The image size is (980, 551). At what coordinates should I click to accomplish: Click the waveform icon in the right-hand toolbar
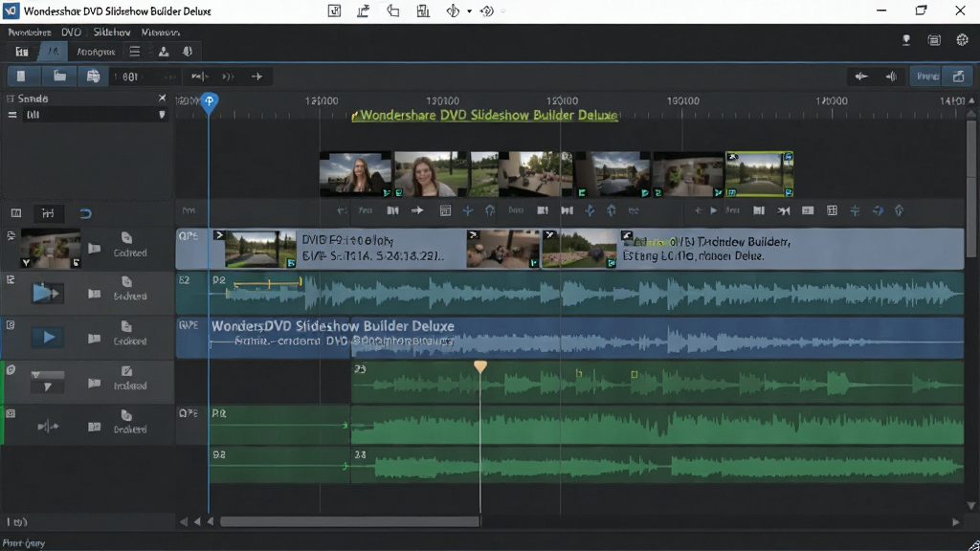coord(861,77)
